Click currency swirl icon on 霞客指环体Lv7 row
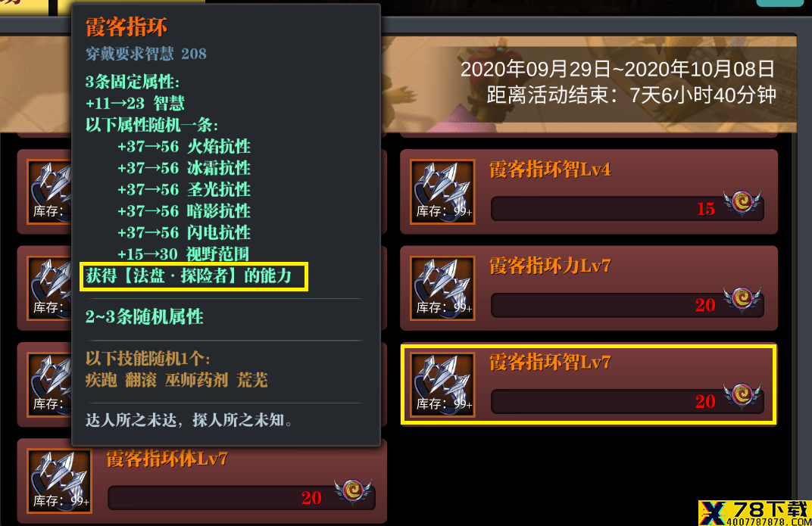 pos(353,491)
